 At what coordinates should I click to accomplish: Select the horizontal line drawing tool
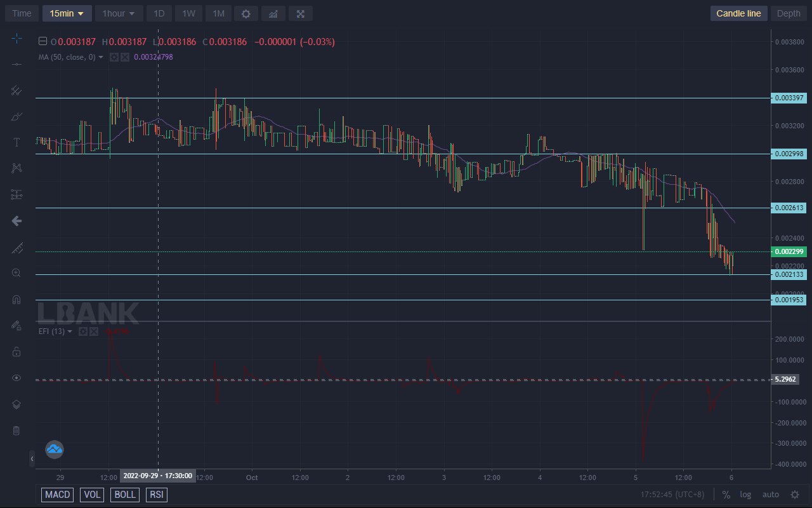point(16,64)
